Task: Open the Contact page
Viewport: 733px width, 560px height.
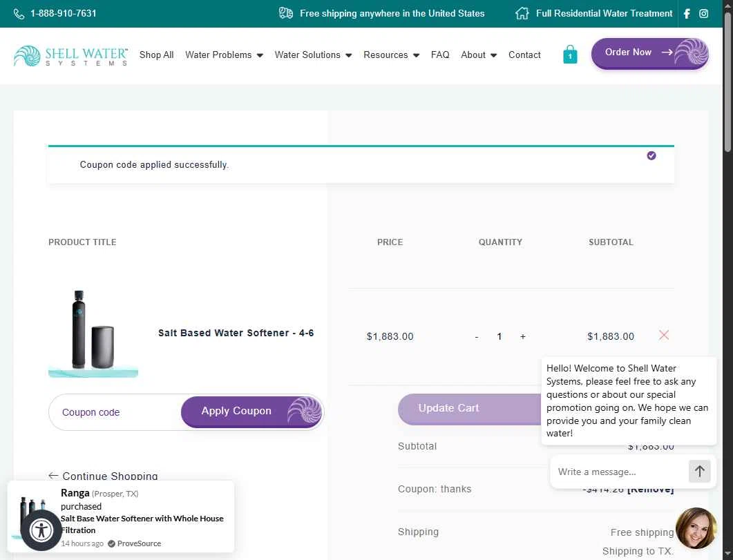Action: click(x=524, y=55)
